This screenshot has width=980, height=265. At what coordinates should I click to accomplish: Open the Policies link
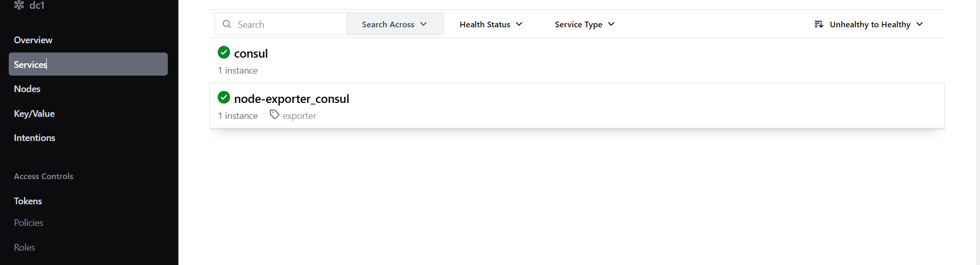pos(28,223)
